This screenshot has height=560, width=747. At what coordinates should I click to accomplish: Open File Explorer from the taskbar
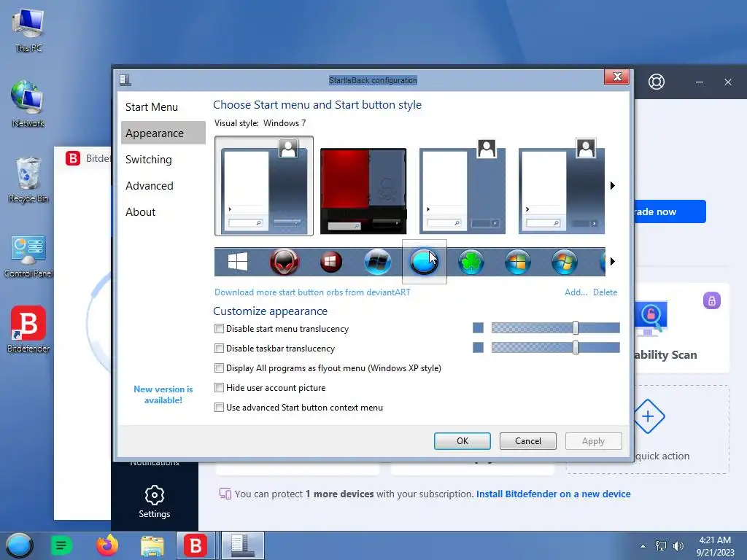[x=152, y=545]
